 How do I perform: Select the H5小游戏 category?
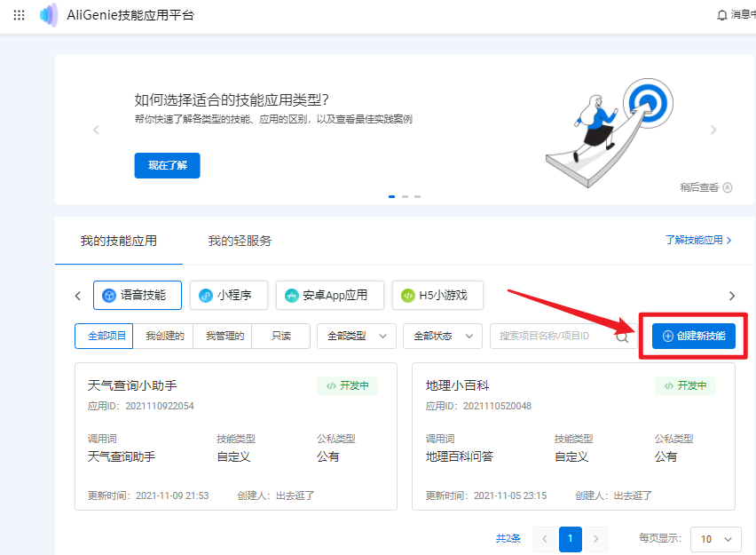click(437, 296)
